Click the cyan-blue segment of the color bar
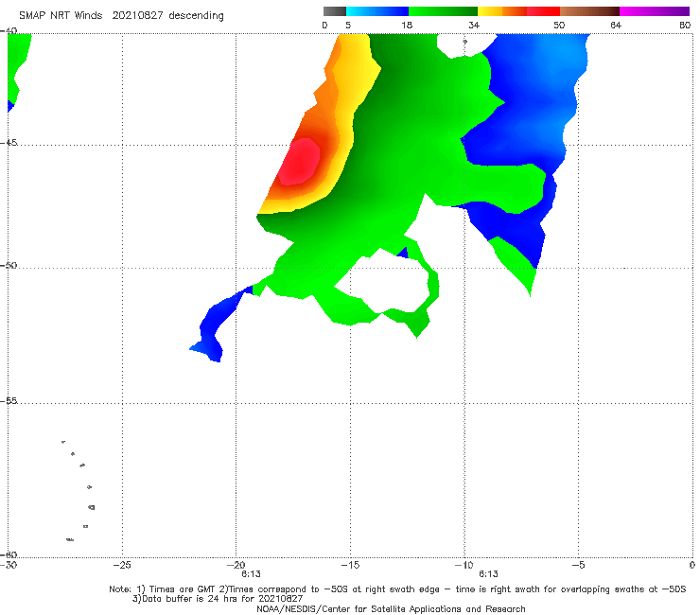The image size is (700, 615). [377, 11]
